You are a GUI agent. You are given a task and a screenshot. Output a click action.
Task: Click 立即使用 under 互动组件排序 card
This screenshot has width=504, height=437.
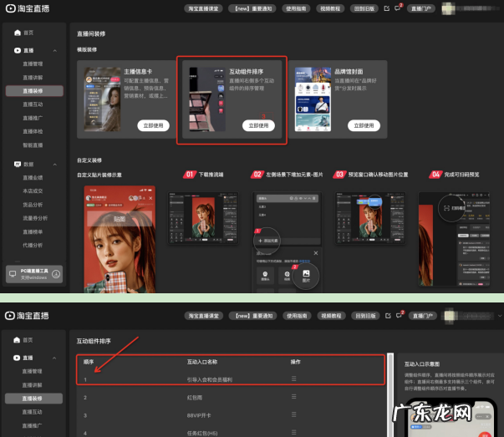[258, 125]
